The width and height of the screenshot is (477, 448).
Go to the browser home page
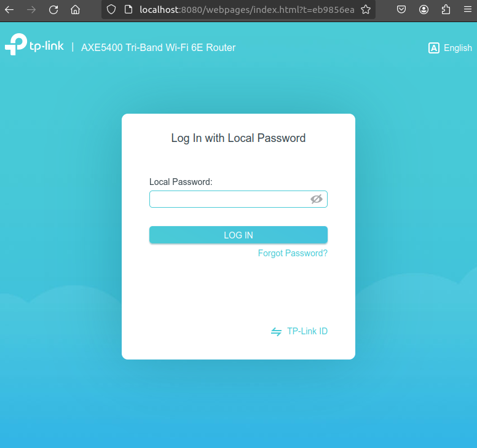click(x=75, y=10)
